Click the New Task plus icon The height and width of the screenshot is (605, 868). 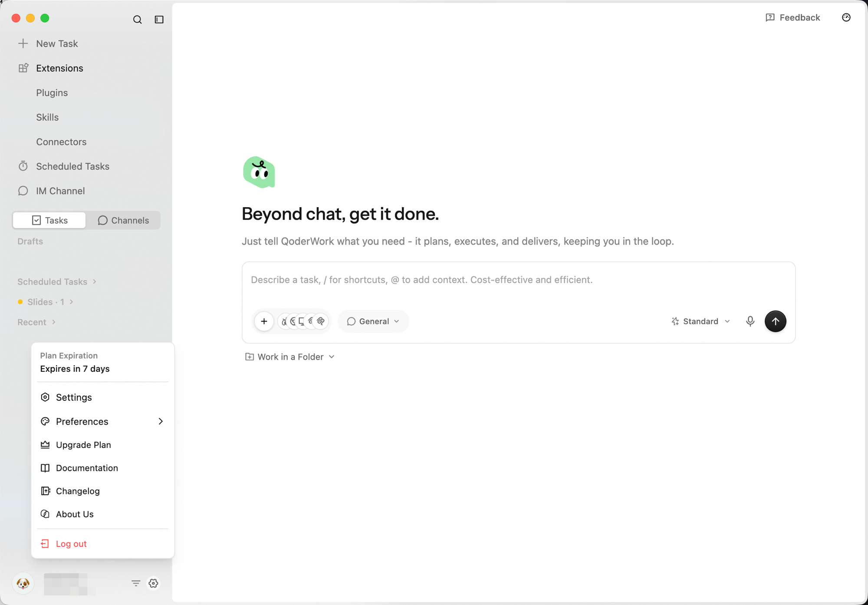tap(23, 43)
